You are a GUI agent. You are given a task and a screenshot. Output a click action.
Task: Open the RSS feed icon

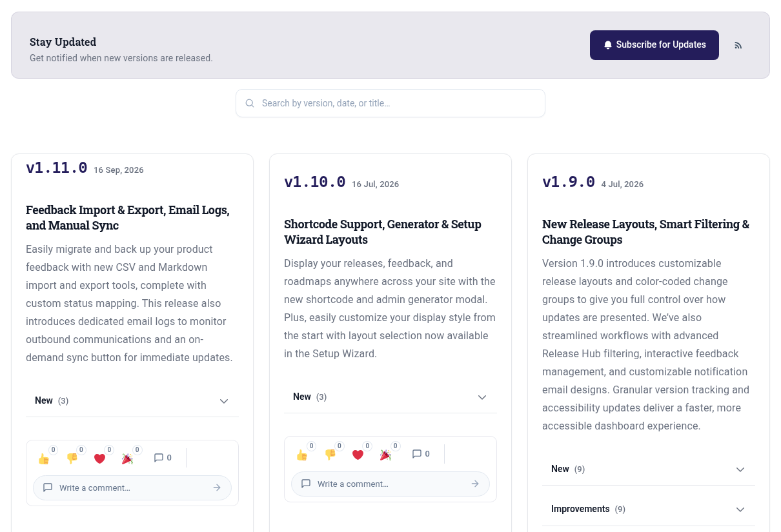[738, 45]
